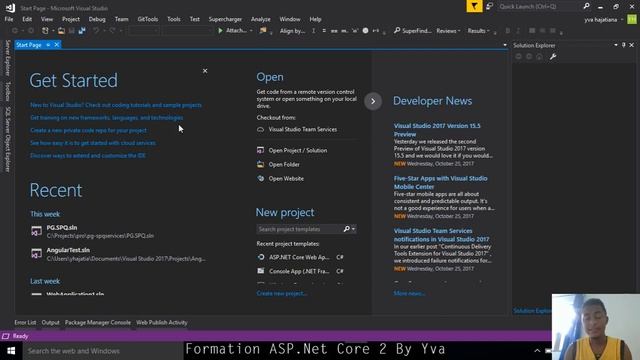Open the project template search dropdown arrow
This screenshot has width=640, height=360.
click(x=353, y=229)
